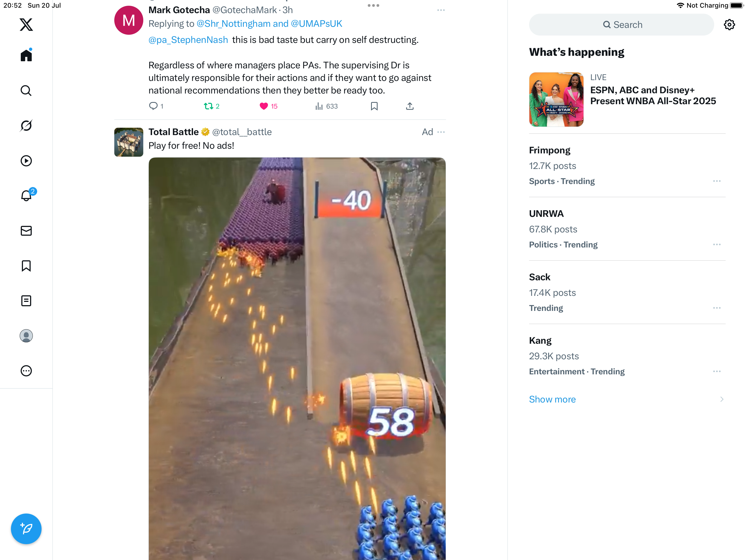The height and width of the screenshot is (560, 747).
Task: Open the Grok icon in sidebar
Action: [26, 126]
